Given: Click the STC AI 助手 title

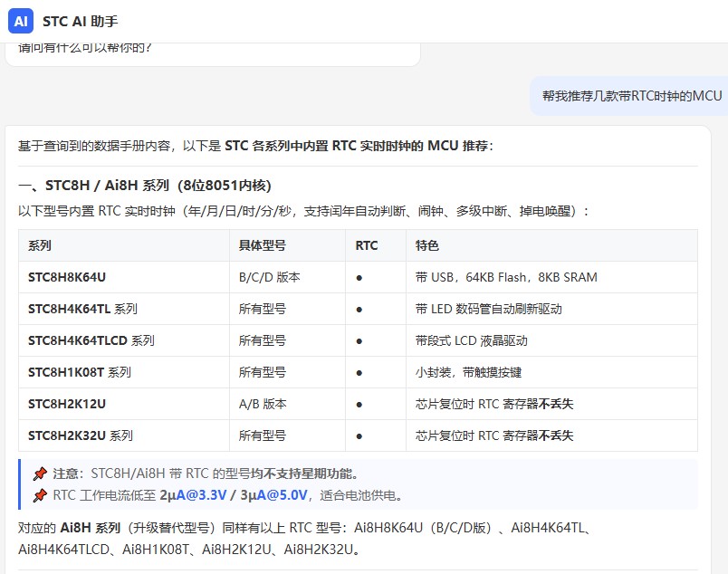Looking at the screenshot, I should pyautogui.click(x=80, y=22).
